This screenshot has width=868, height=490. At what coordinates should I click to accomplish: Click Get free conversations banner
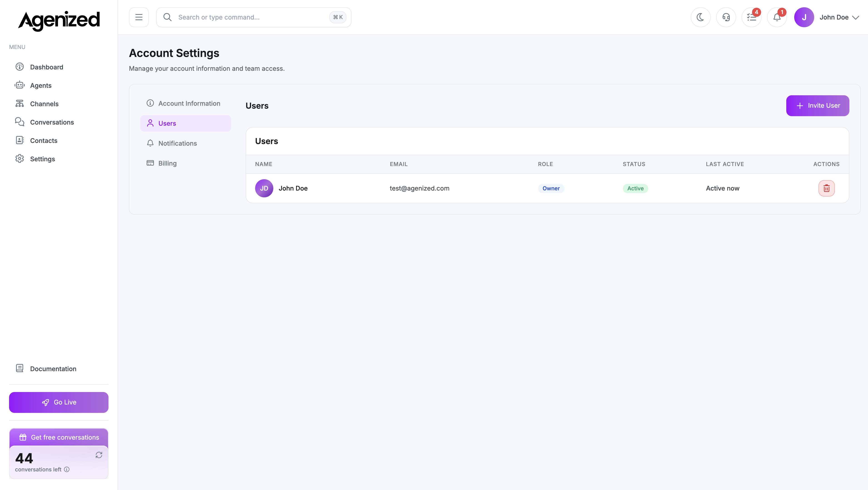click(x=59, y=437)
